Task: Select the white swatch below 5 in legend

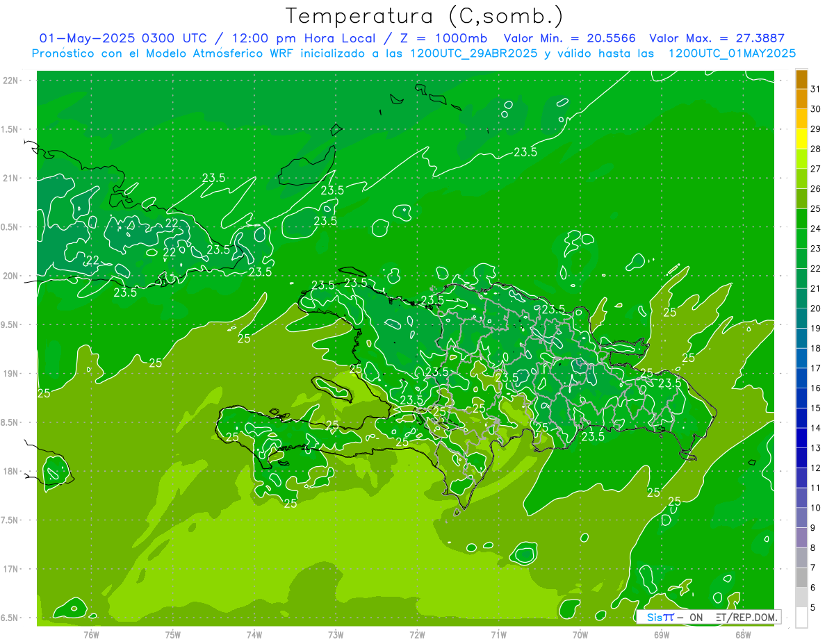Action: 801,618
